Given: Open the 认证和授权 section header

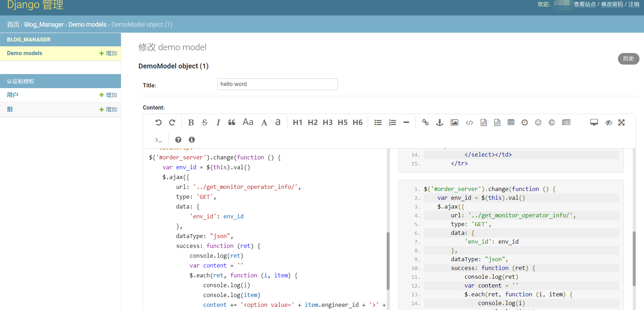Looking at the screenshot, I should tap(21, 81).
